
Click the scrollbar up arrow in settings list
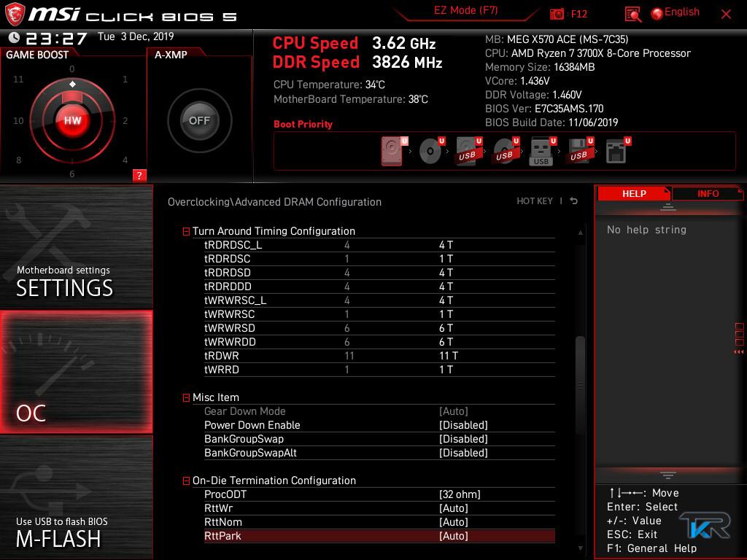[580, 233]
